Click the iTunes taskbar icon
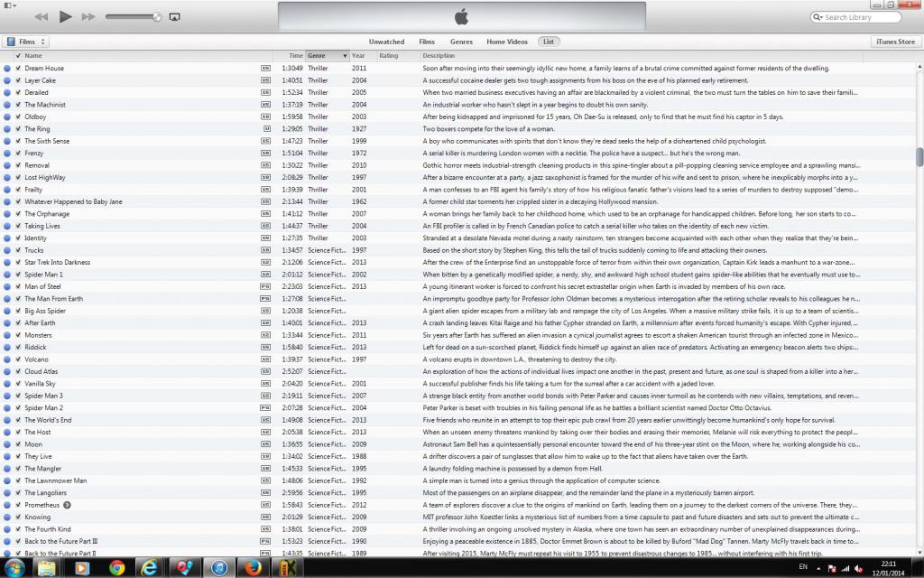This screenshot has height=578, width=924. point(219,568)
